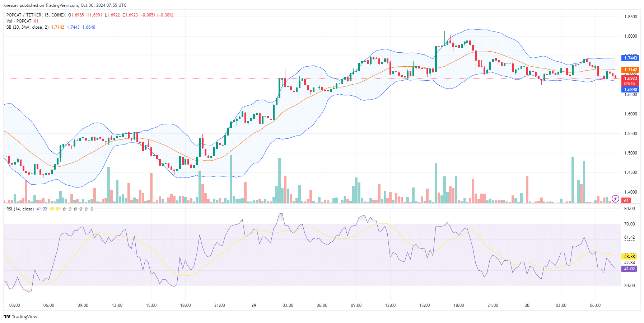Click the publisher line 'knessav published on TradingView.com'
This screenshot has width=644, height=323.
41,5
